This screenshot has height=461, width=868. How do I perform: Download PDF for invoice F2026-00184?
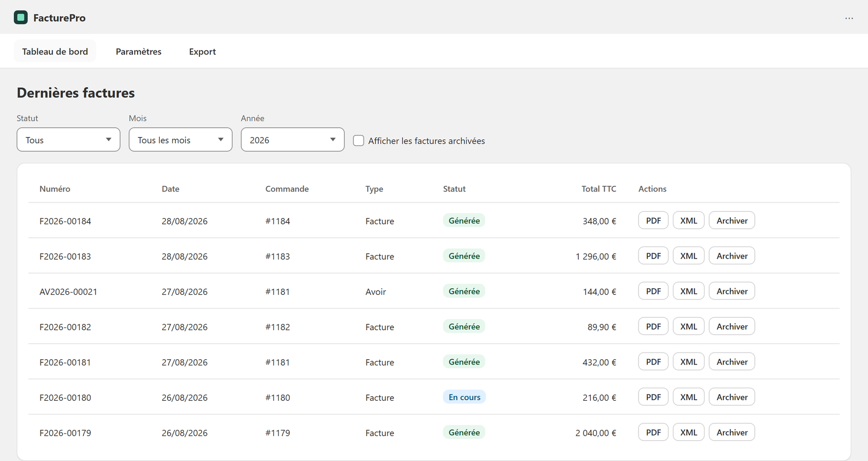[x=654, y=221]
